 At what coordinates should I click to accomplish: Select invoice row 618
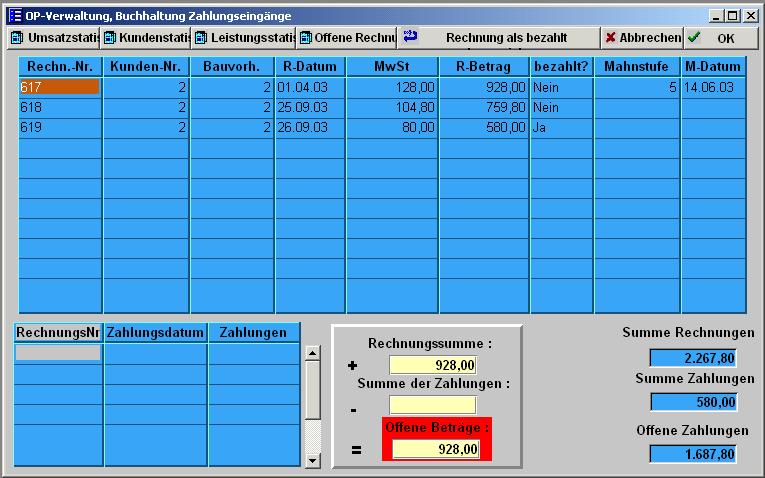point(59,107)
